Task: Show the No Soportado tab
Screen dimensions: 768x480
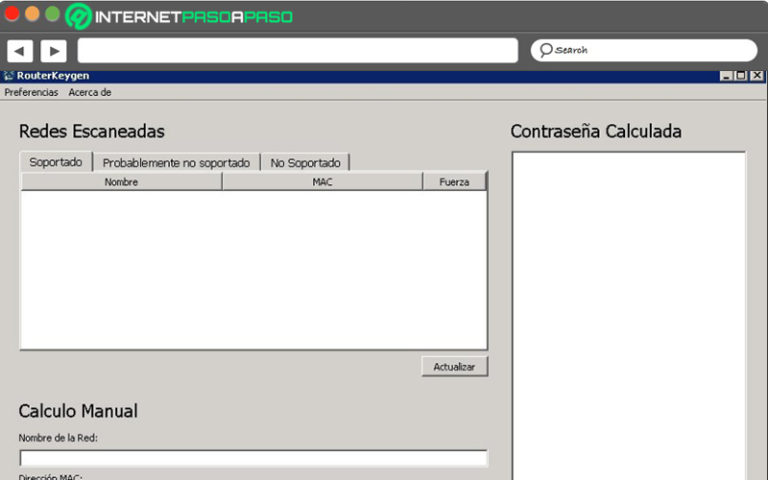Action: coord(305,163)
